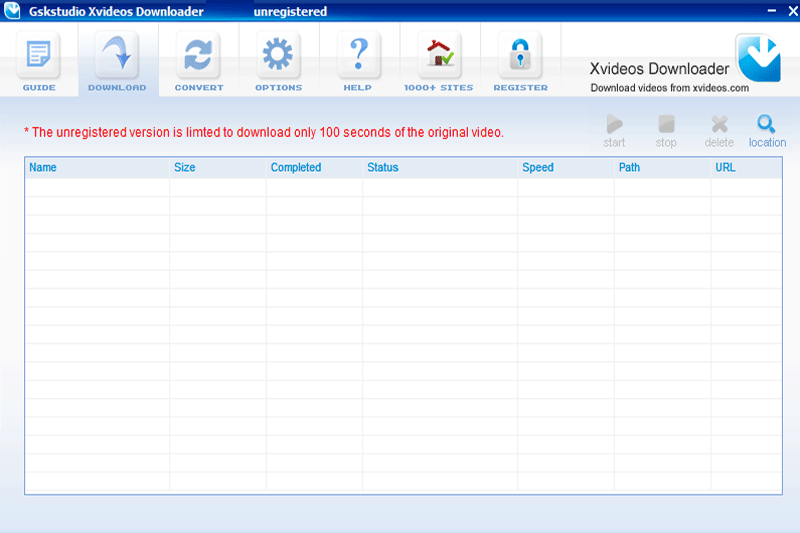This screenshot has height=533, width=800.
Task: Open Options gear icon
Action: [278, 55]
